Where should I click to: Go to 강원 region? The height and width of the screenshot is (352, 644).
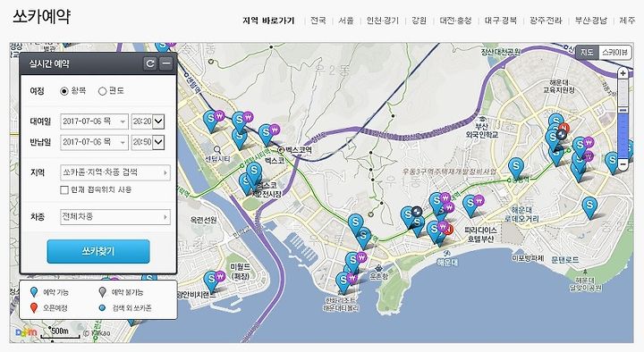click(x=419, y=21)
